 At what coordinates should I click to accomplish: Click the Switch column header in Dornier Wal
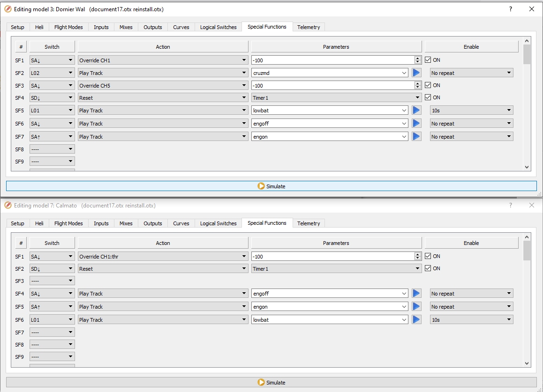[52, 47]
